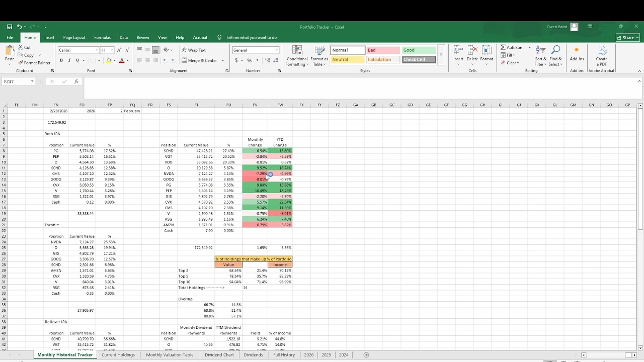Click the Insert Function fx icon
The width and height of the screenshot is (644, 362).
tap(76, 81)
